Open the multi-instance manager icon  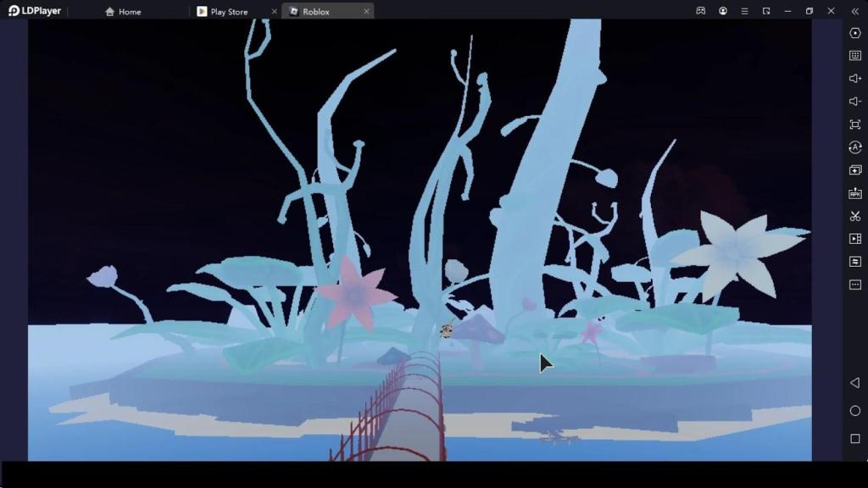click(854, 170)
